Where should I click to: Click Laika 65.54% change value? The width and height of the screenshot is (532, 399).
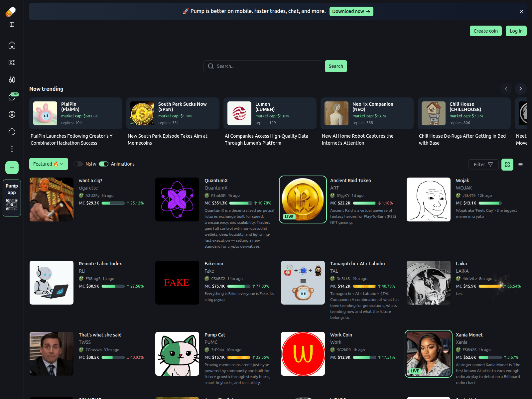(512, 286)
